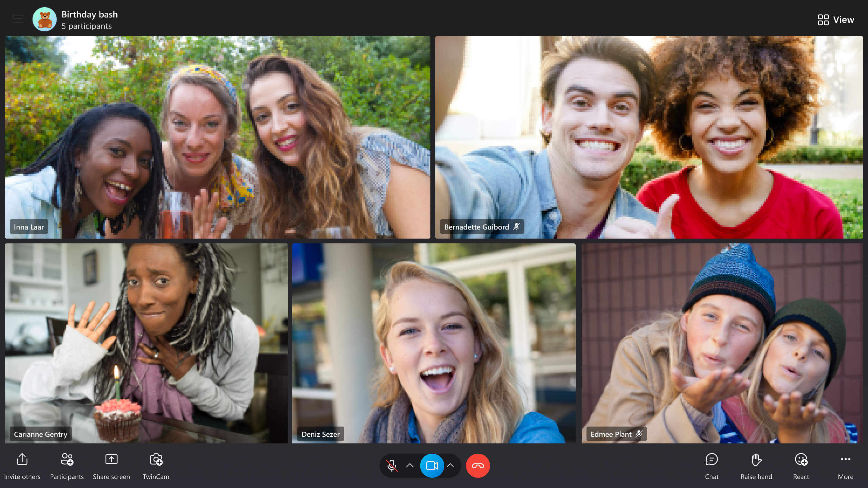Select Birthday bash meeting title

tap(90, 13)
